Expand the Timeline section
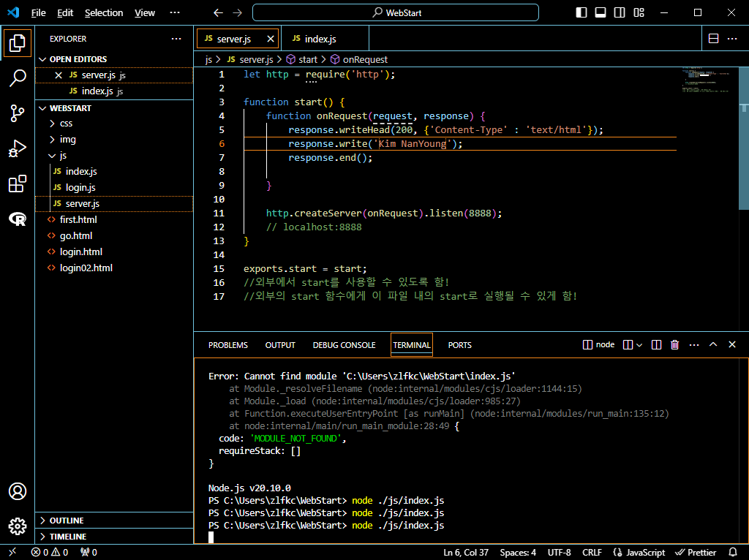Viewport: 749px width, 560px height. (114, 537)
